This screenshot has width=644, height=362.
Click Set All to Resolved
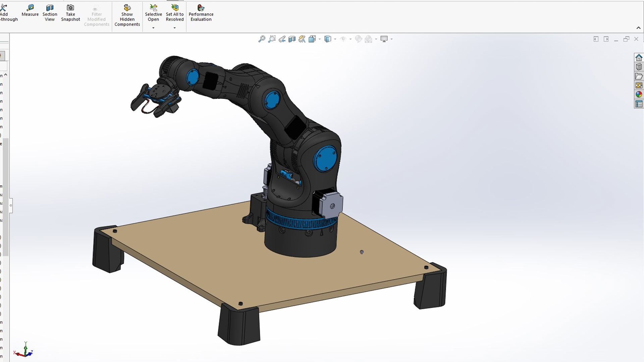point(175,13)
